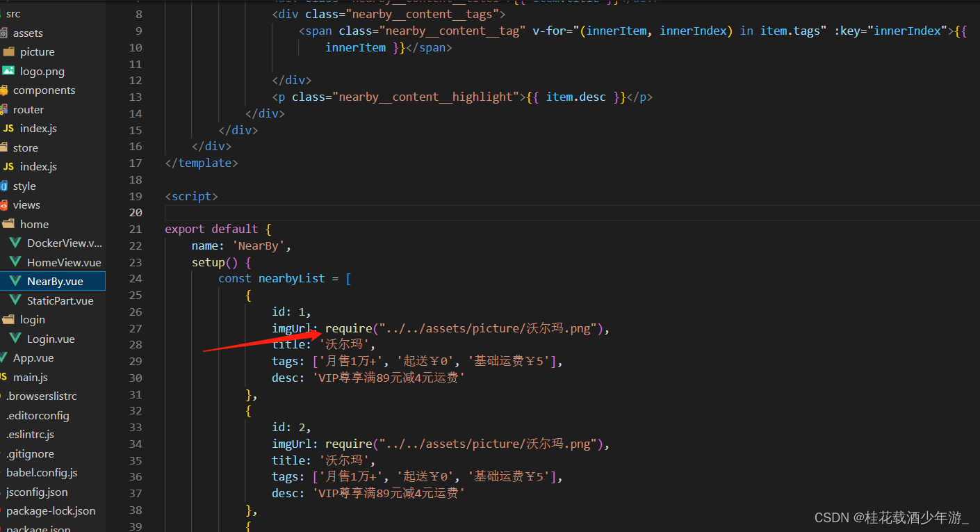Click the 'innerItem }}</span>' line
The image size is (980, 532).
click(x=389, y=47)
